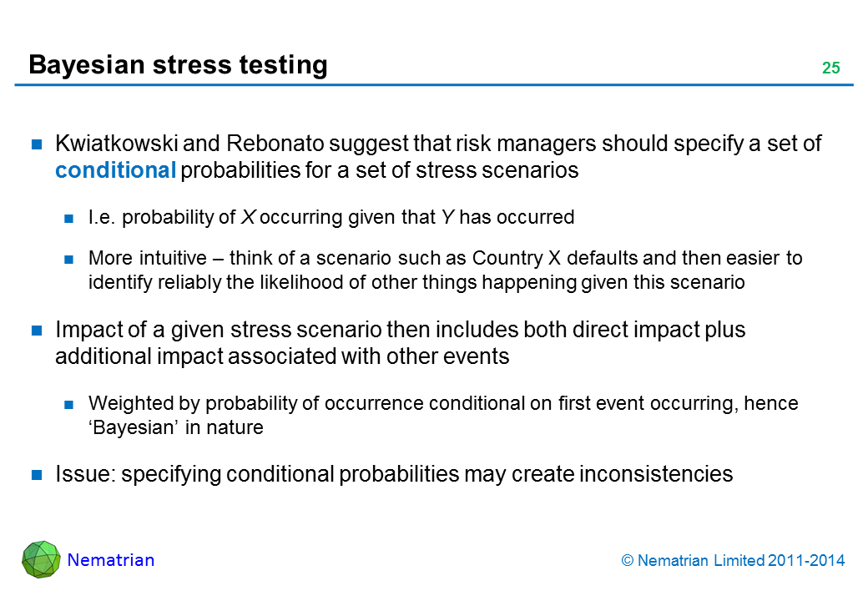This screenshot has height=601, width=868.
Task: Click the slide number 25
Action: (x=830, y=68)
